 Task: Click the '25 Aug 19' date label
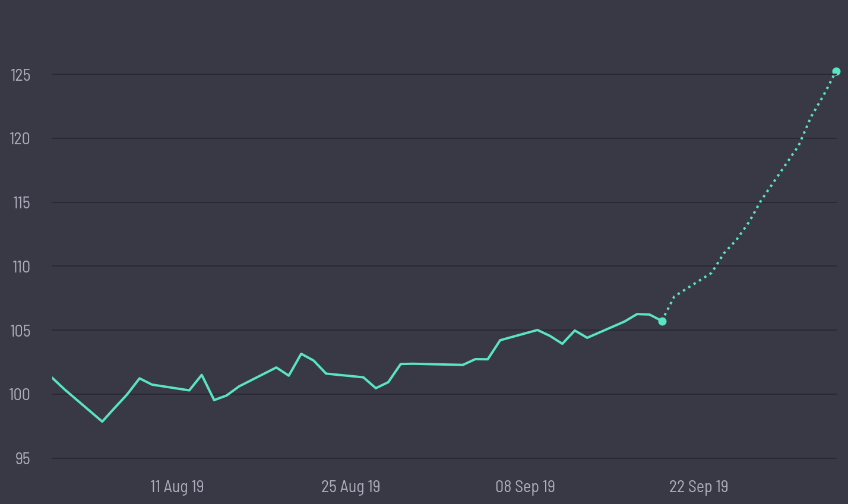pyautogui.click(x=350, y=487)
